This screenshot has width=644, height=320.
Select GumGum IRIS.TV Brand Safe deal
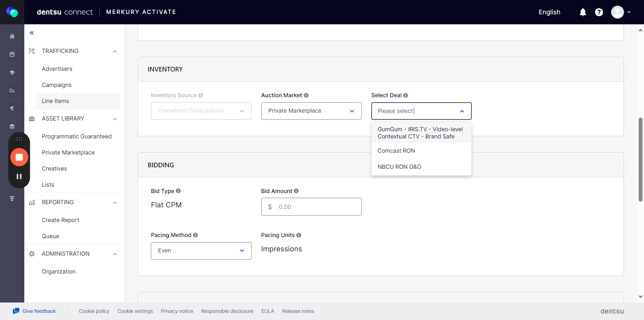421,133
